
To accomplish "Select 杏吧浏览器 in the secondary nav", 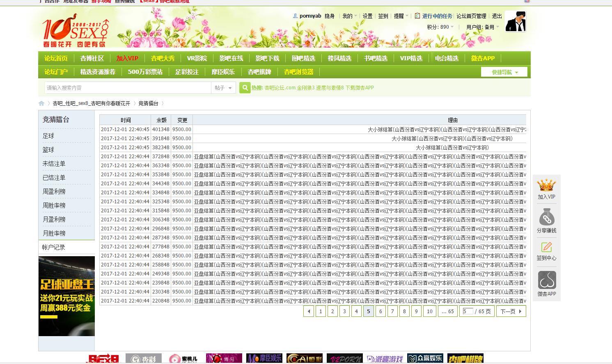I will click(298, 72).
